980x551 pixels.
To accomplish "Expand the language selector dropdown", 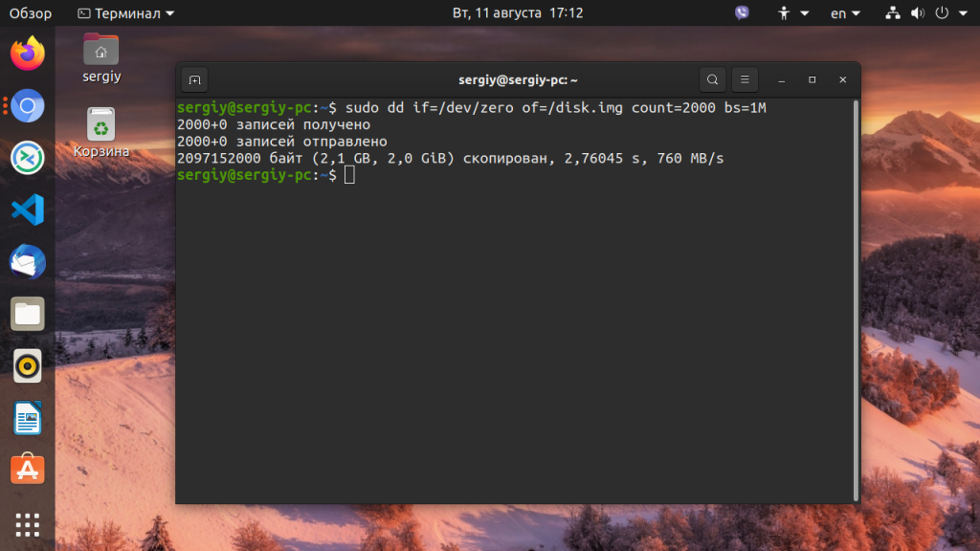I will click(x=843, y=13).
